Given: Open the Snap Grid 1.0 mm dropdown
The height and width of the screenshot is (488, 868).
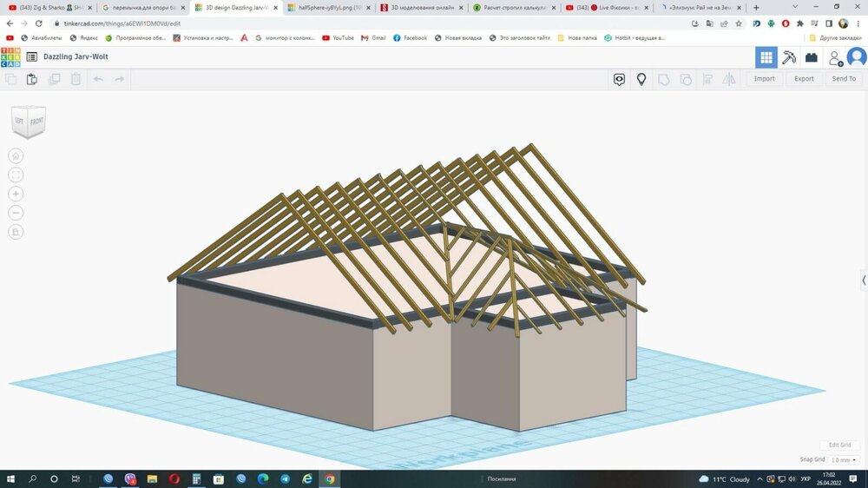Looking at the screenshot, I should point(843,459).
